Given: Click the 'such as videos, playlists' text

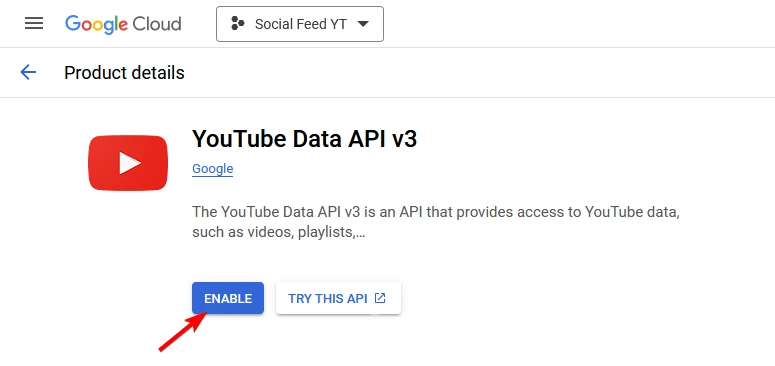Looking at the screenshot, I should 273,232.
